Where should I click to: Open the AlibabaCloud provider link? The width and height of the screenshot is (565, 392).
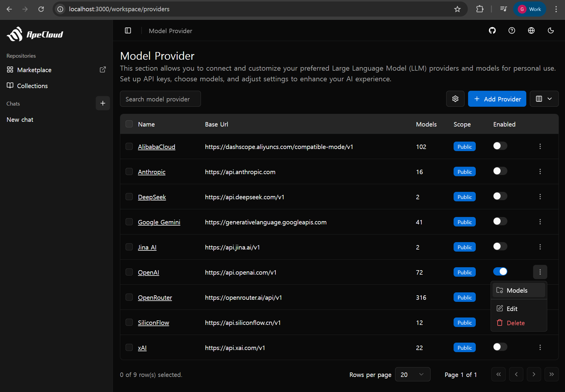pyautogui.click(x=157, y=147)
